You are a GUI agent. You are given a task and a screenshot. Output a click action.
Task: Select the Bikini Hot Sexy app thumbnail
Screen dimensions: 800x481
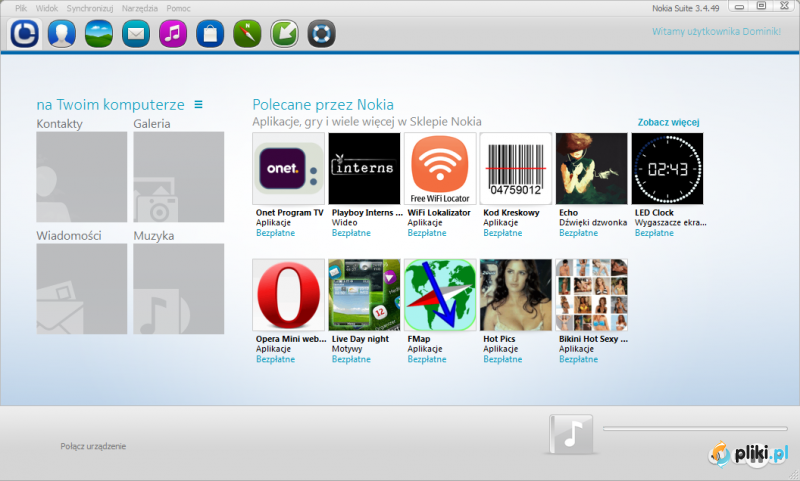click(591, 295)
